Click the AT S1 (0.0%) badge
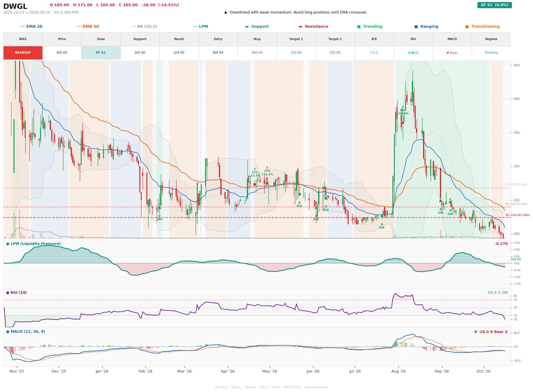The width and height of the screenshot is (533, 392). (494, 5)
